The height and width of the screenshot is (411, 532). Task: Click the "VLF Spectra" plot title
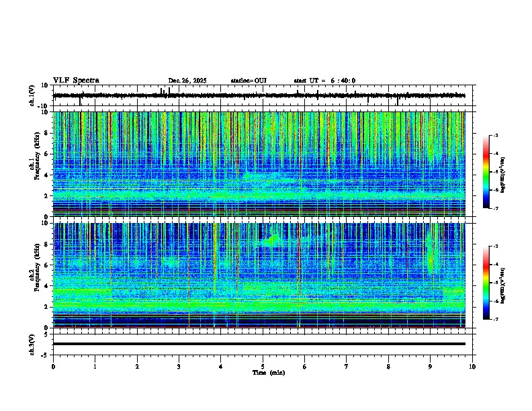pyautogui.click(x=76, y=81)
